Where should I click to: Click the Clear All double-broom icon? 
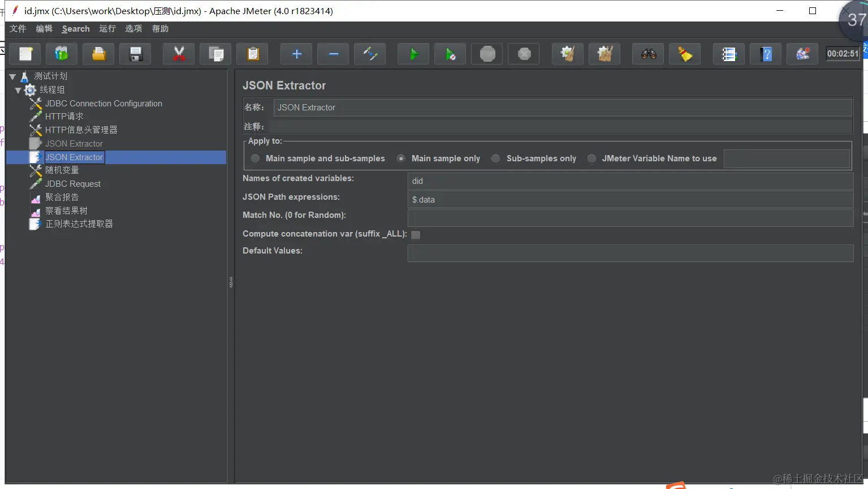point(604,54)
